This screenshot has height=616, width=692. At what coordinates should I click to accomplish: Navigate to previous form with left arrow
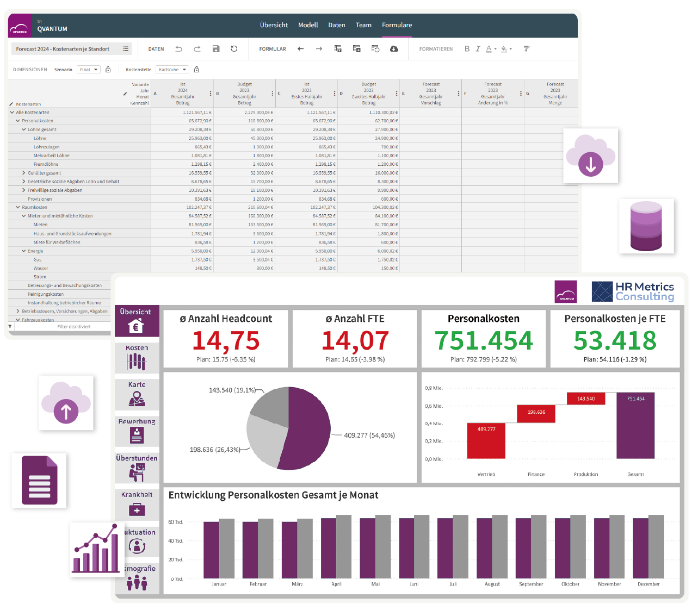[300, 49]
